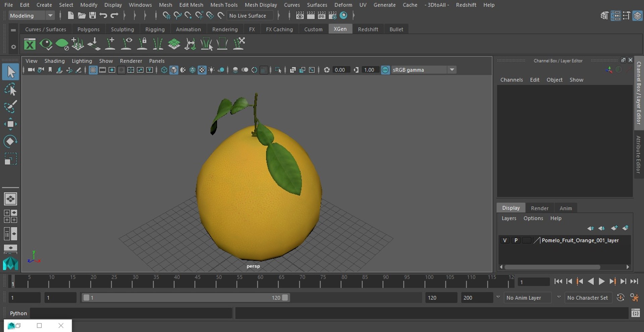Save the current scene
The image size is (644, 332).
92,15
